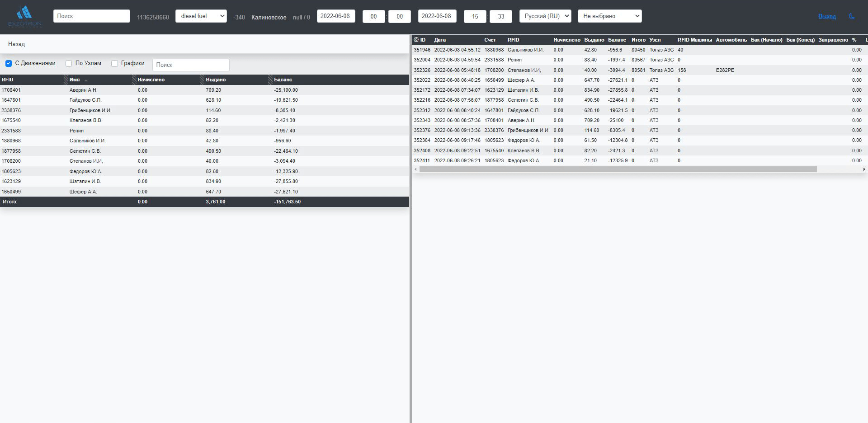Open table settings gear next to ID

416,40
